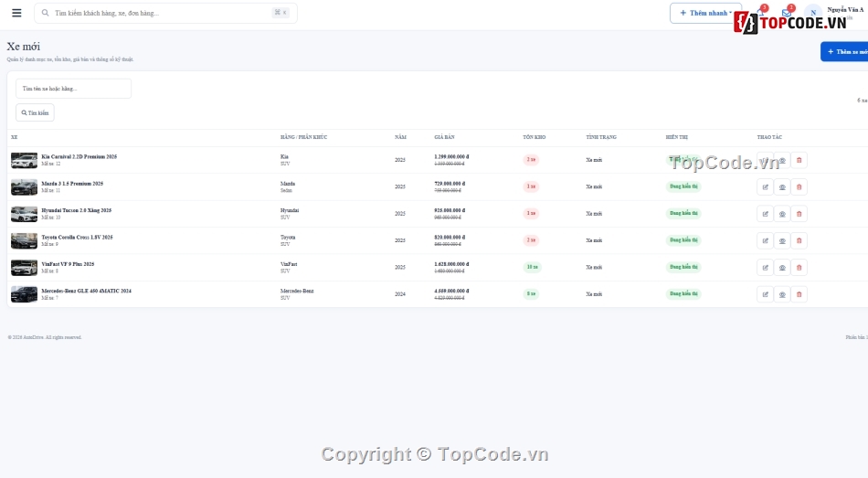Open the messages envelope icon

[787, 12]
